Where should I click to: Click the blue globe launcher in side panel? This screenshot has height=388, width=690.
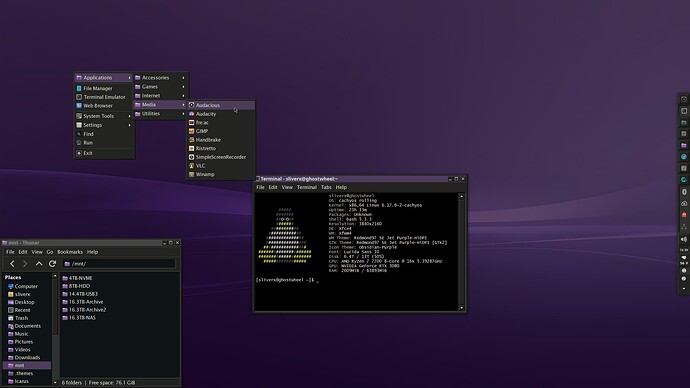pos(684,157)
